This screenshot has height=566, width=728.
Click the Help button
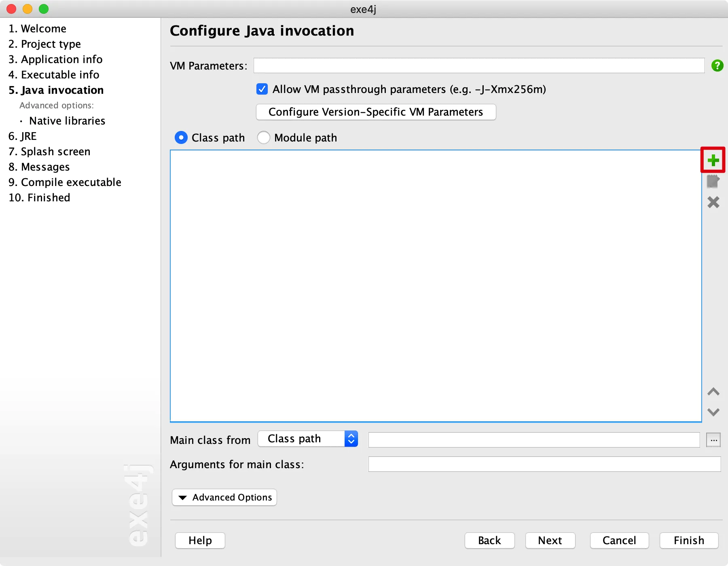click(200, 541)
